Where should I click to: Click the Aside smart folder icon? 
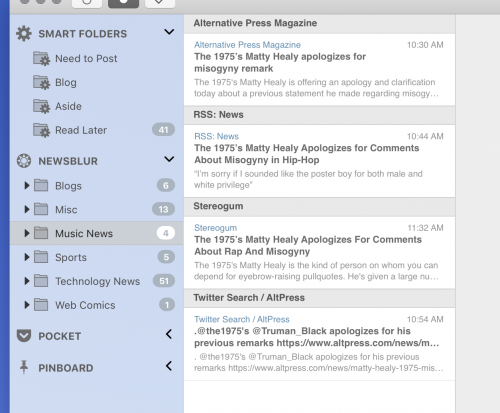[x=41, y=106]
